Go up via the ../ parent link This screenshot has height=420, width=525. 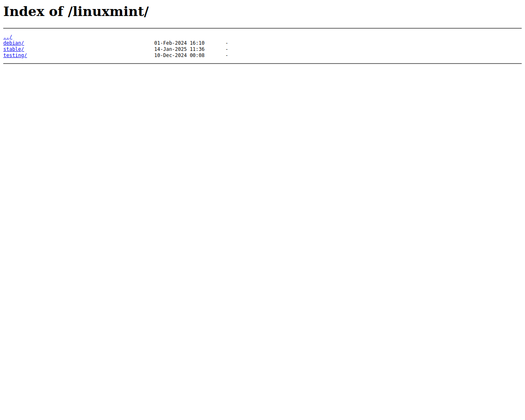point(8,37)
